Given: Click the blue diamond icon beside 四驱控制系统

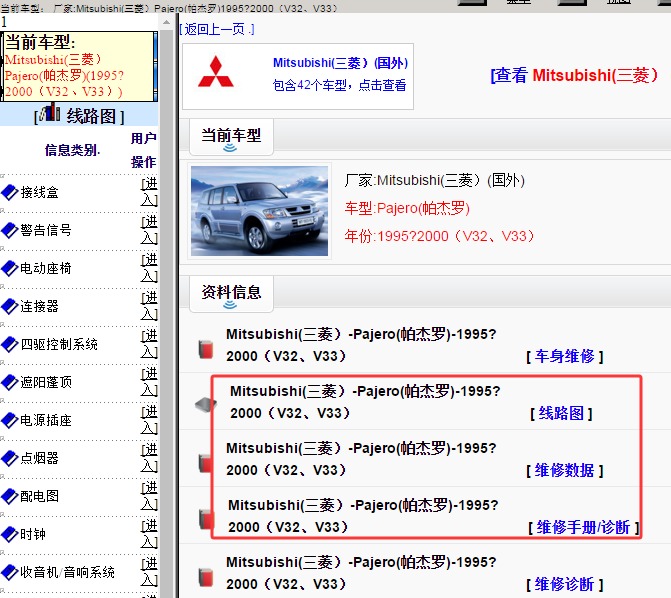Looking at the screenshot, I should point(9,345).
